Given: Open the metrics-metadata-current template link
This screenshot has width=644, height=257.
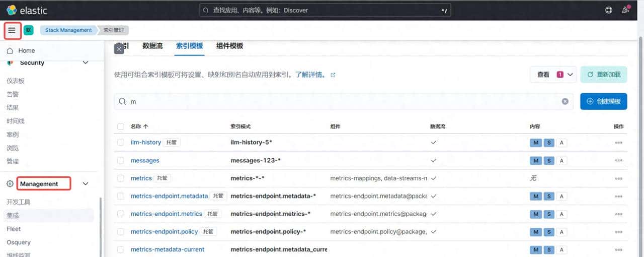Looking at the screenshot, I should [x=168, y=249].
